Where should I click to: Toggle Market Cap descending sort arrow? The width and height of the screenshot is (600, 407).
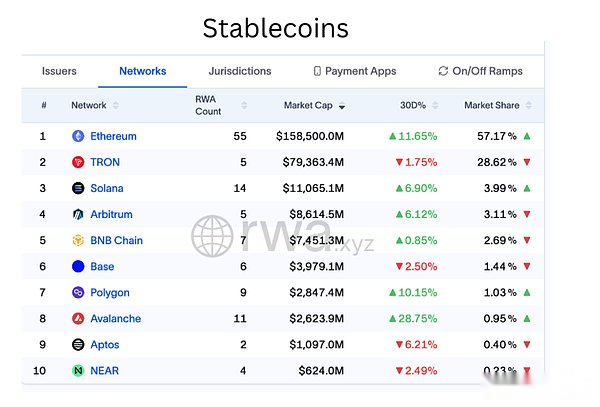(342, 107)
